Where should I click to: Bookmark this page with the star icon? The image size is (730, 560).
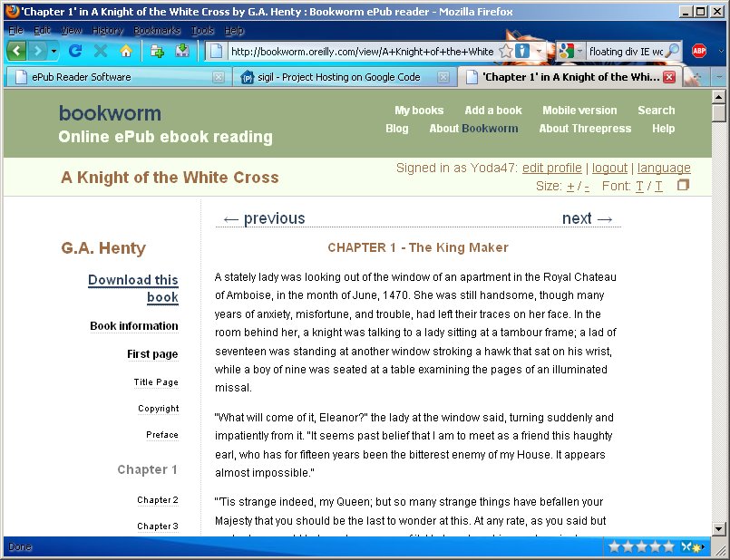pyautogui.click(x=505, y=51)
